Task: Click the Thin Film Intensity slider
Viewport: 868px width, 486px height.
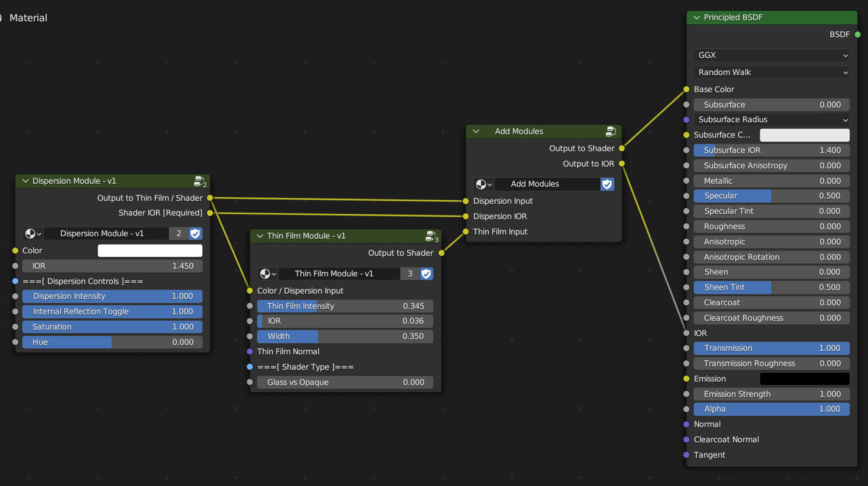Action: point(345,306)
